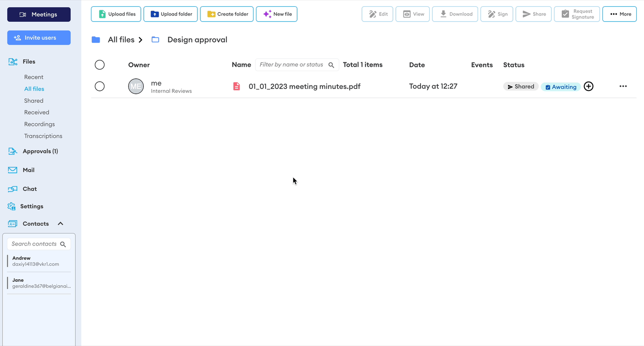
Task: Click the Settings gear icon
Action: click(12, 206)
